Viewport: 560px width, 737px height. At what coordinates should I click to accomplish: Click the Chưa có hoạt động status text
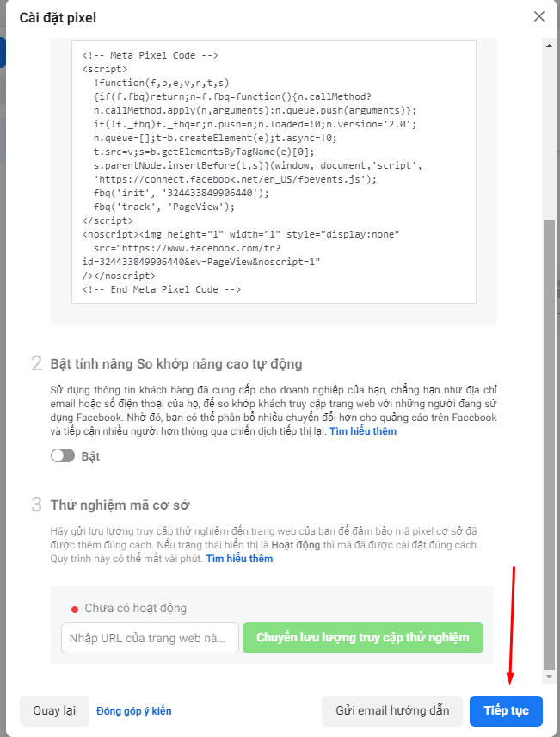(x=135, y=609)
